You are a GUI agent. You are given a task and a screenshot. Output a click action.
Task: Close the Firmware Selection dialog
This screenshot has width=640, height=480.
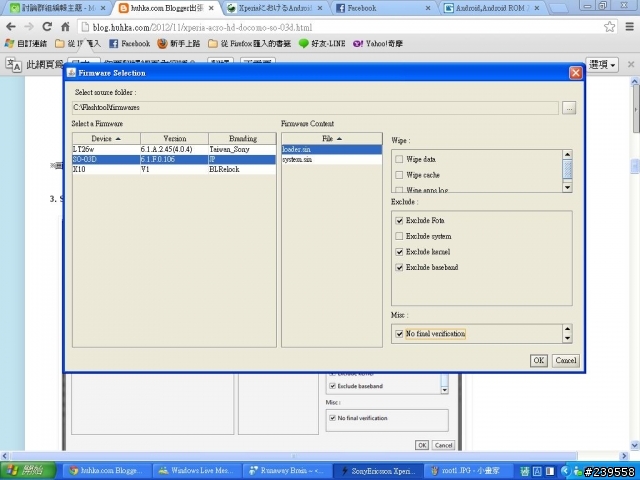[x=576, y=73]
